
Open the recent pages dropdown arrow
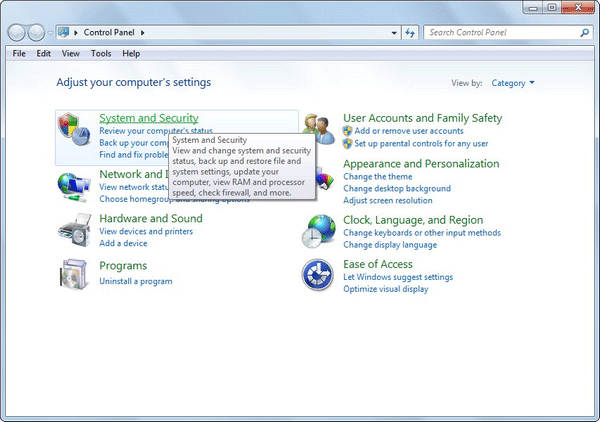click(50, 33)
